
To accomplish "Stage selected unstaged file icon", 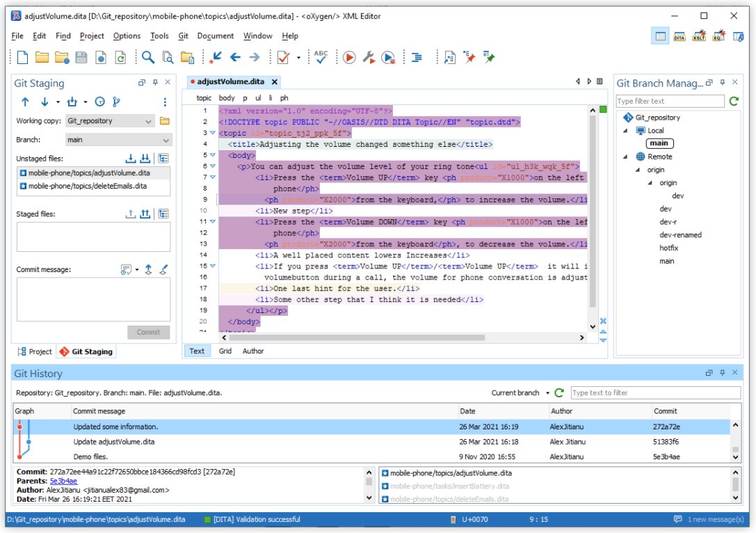I will 130,158.
